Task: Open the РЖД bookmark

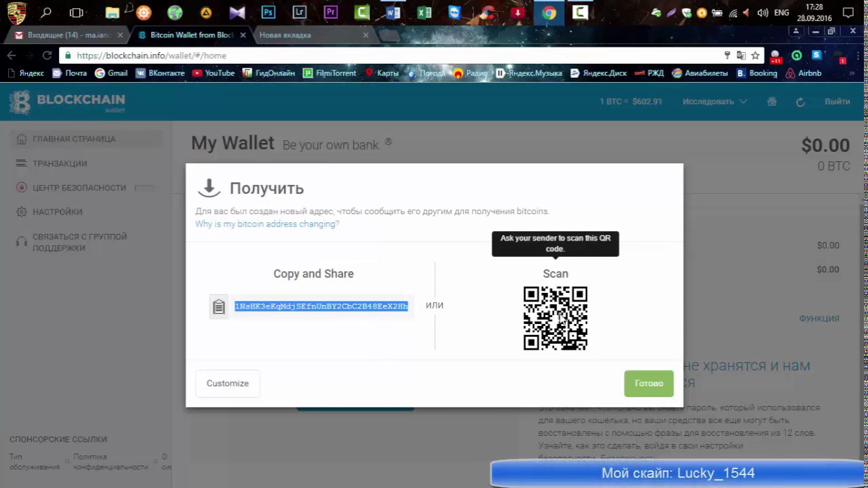Action: pyautogui.click(x=649, y=73)
